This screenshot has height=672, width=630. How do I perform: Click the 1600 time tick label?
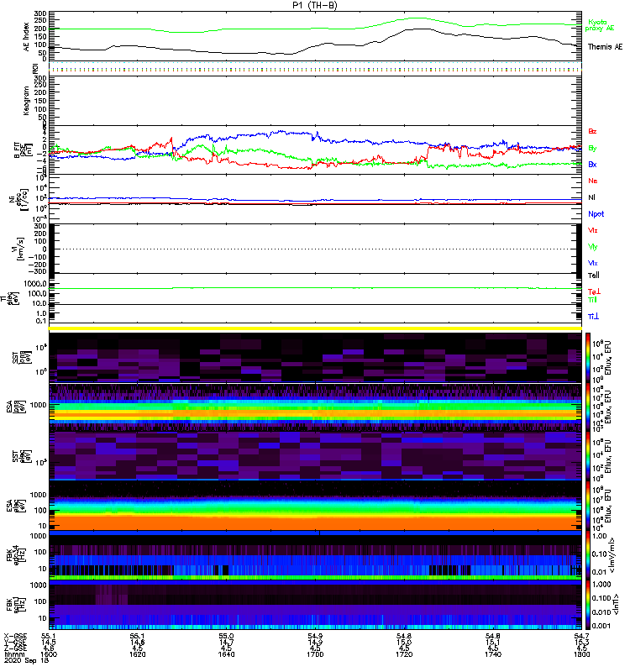coord(49,654)
